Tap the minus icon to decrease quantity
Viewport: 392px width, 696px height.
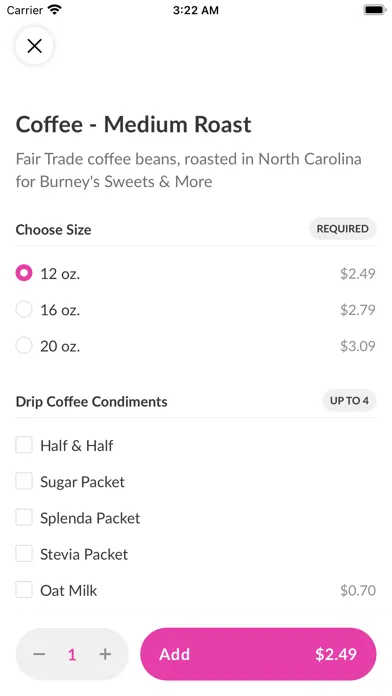39,654
